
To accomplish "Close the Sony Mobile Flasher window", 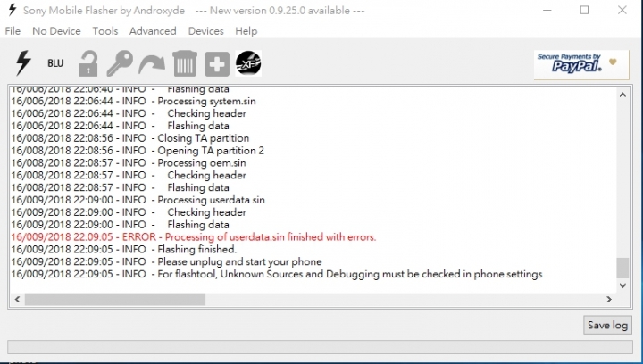I will point(622,10).
